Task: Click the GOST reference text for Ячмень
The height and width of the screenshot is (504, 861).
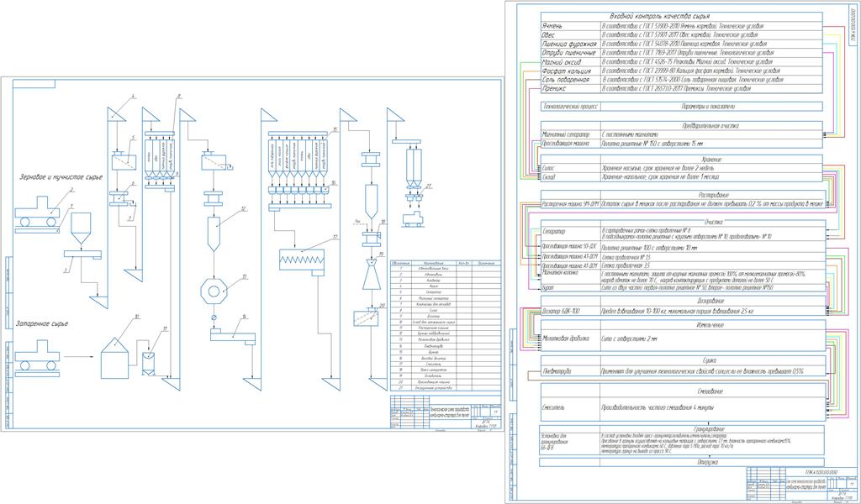Action: [x=683, y=26]
